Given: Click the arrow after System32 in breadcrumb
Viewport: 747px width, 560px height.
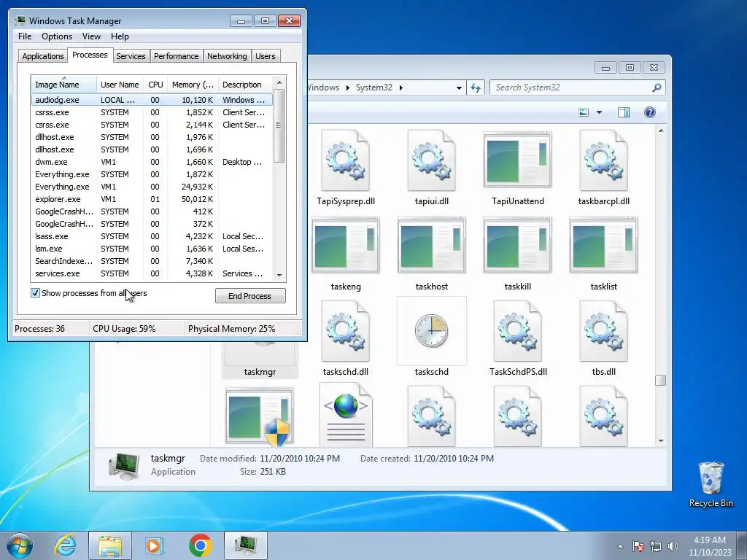Looking at the screenshot, I should (400, 87).
